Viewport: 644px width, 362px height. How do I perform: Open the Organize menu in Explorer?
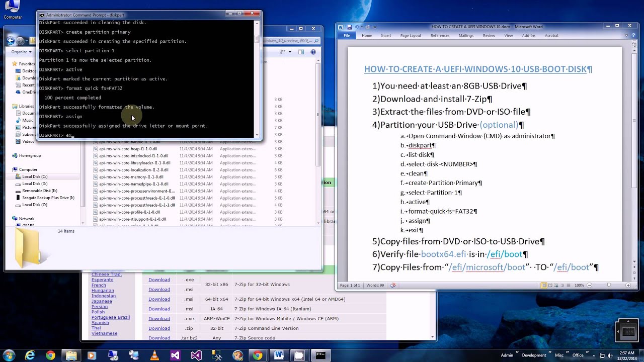tap(21, 52)
